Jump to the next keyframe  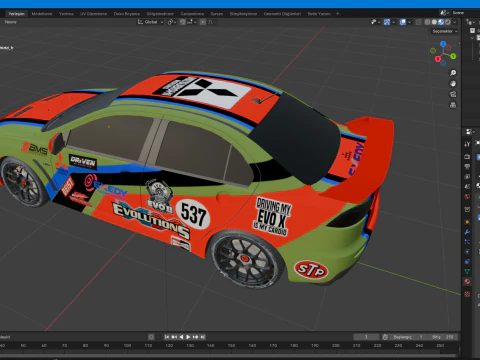click(195, 337)
